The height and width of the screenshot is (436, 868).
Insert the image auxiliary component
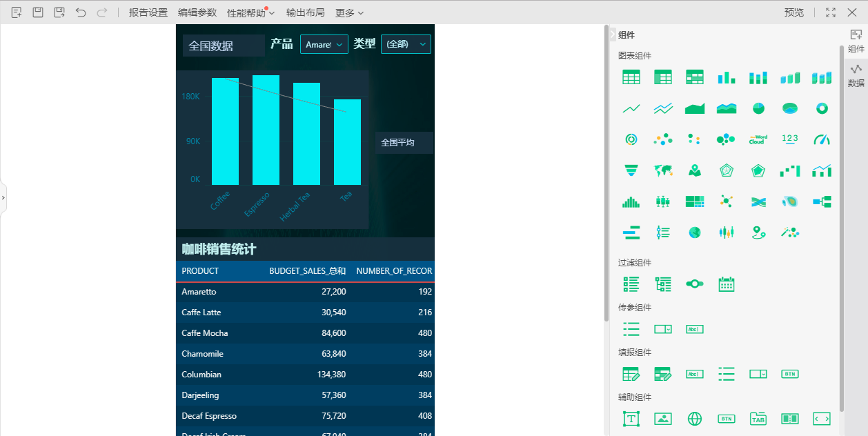pyautogui.click(x=663, y=419)
